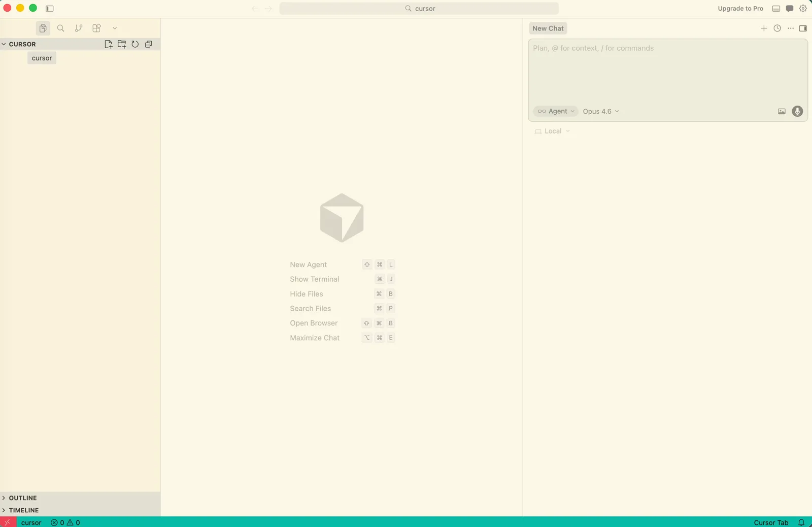Open the Agent mode dropdown
Image resolution: width=812 pixels, height=527 pixels.
556,111
